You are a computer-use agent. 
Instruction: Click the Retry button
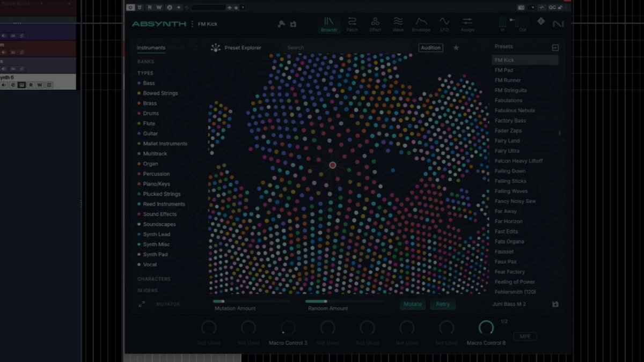click(443, 304)
